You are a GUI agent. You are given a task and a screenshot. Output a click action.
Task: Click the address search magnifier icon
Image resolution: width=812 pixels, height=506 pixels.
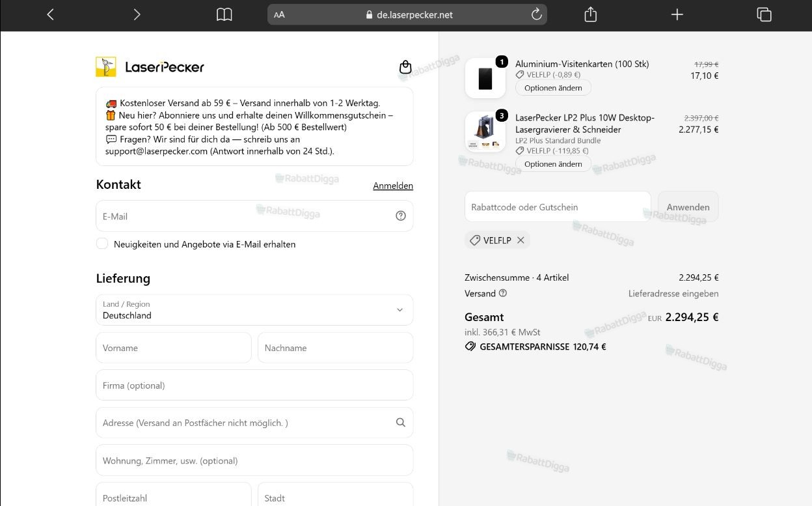click(401, 423)
